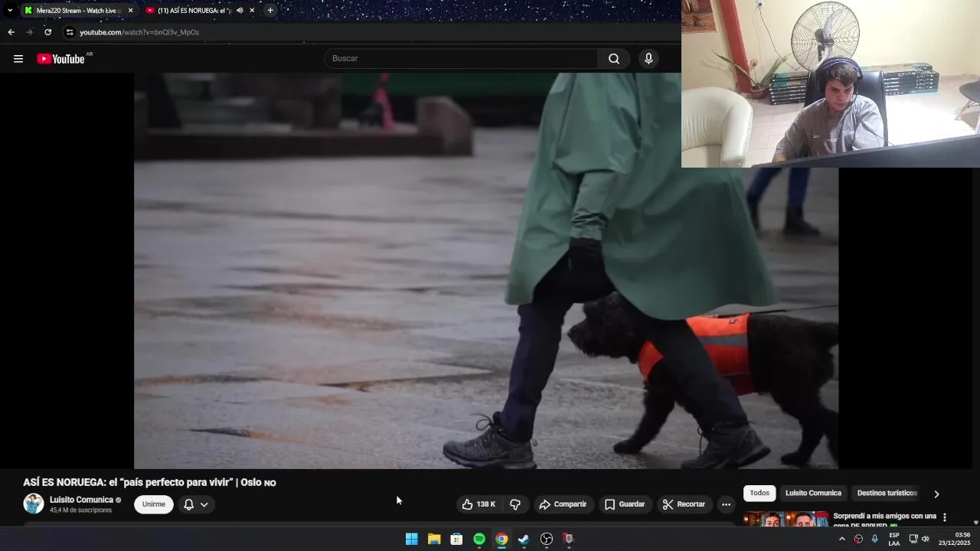The image size is (980, 551).
Task: Open the more actions three-dot menu
Action: [726, 504]
